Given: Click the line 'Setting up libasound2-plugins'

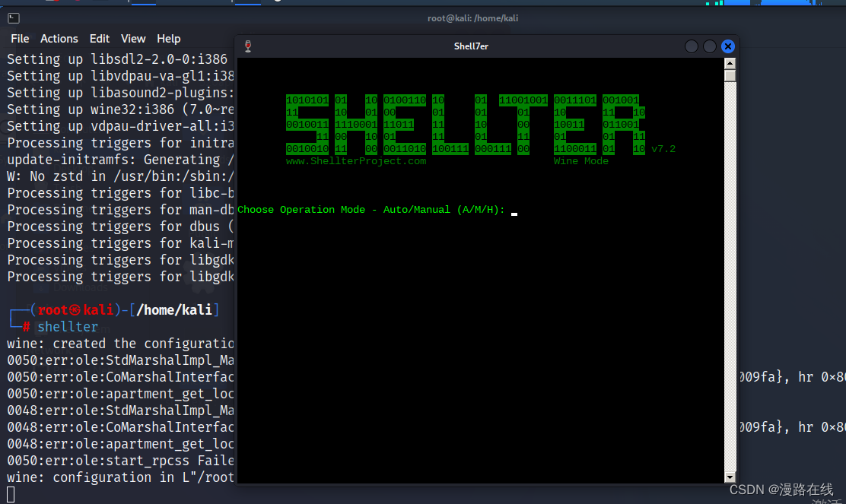Looking at the screenshot, I should click(120, 93).
